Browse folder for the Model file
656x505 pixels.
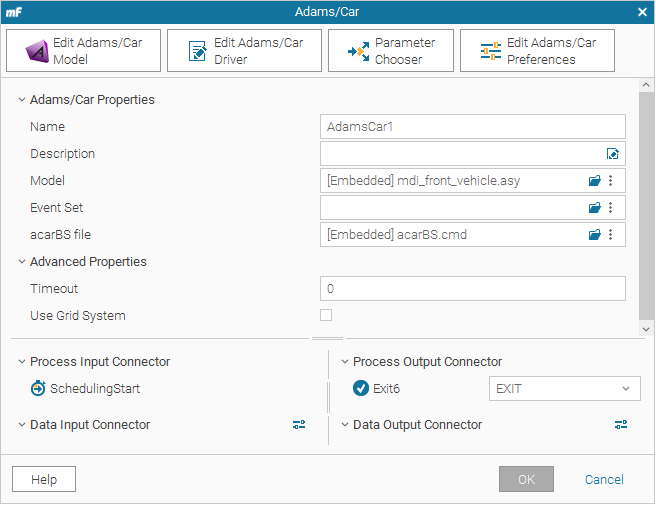tap(594, 181)
